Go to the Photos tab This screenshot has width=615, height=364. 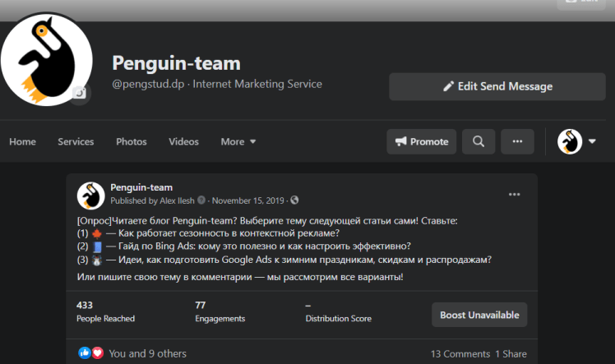[132, 141]
